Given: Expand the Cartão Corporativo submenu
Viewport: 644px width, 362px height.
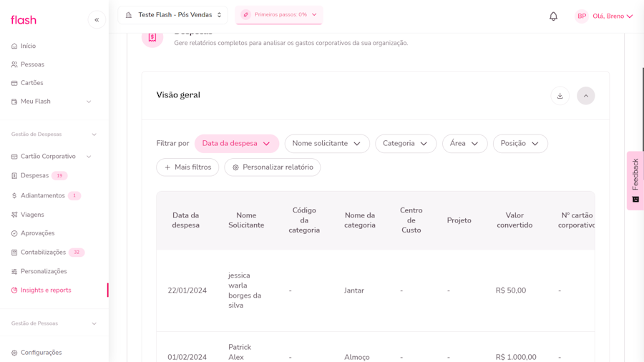Looking at the screenshot, I should click(x=89, y=157).
